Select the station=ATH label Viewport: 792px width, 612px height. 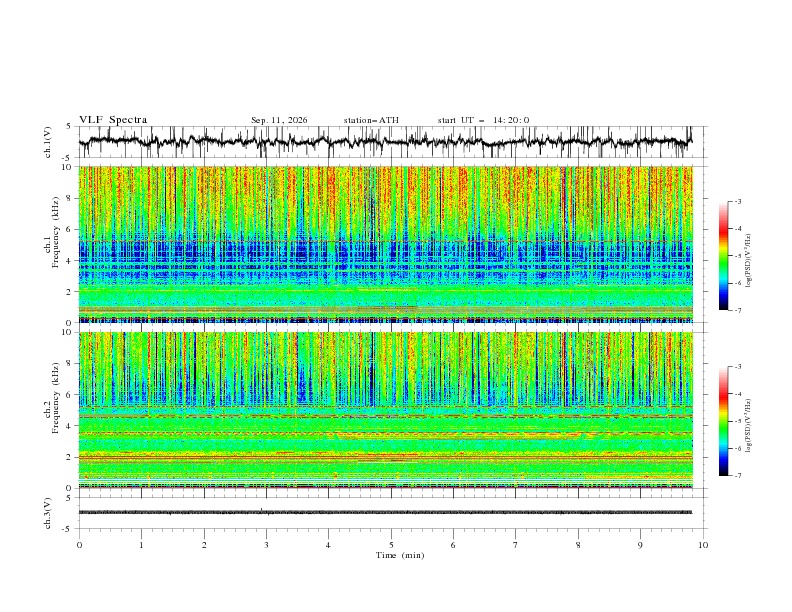(371, 120)
